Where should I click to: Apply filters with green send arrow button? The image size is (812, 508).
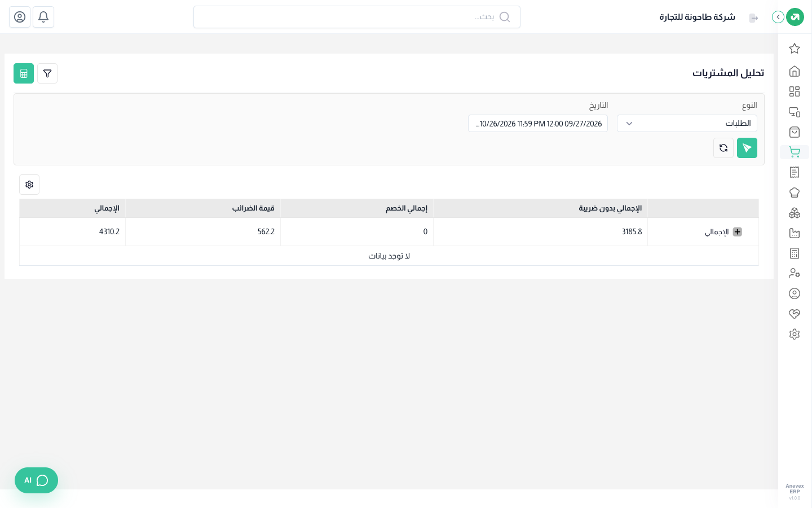tap(747, 148)
